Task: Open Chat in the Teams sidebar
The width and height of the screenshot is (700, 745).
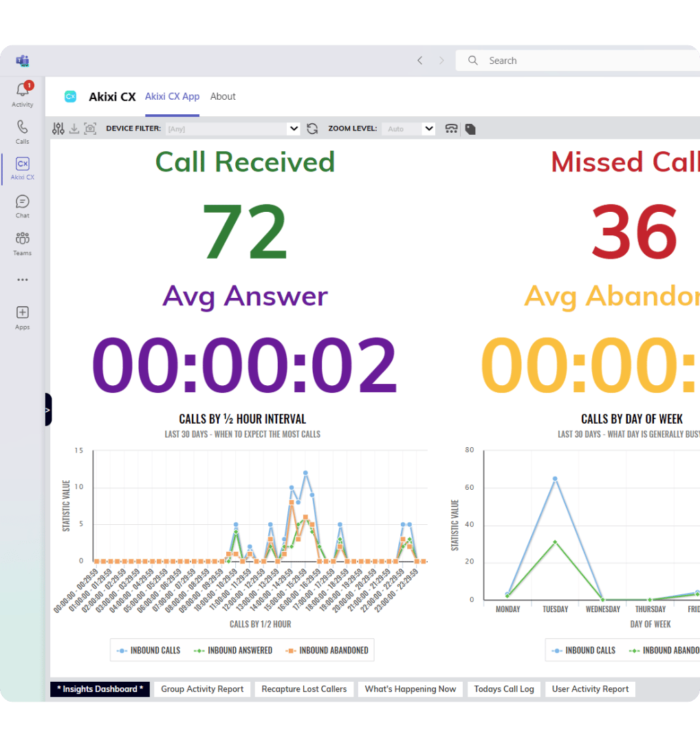Action: (x=23, y=206)
